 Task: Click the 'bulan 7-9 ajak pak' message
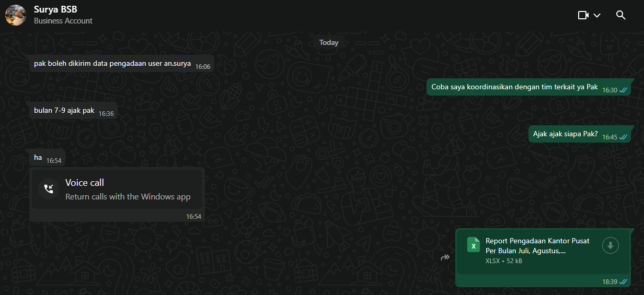tap(64, 111)
